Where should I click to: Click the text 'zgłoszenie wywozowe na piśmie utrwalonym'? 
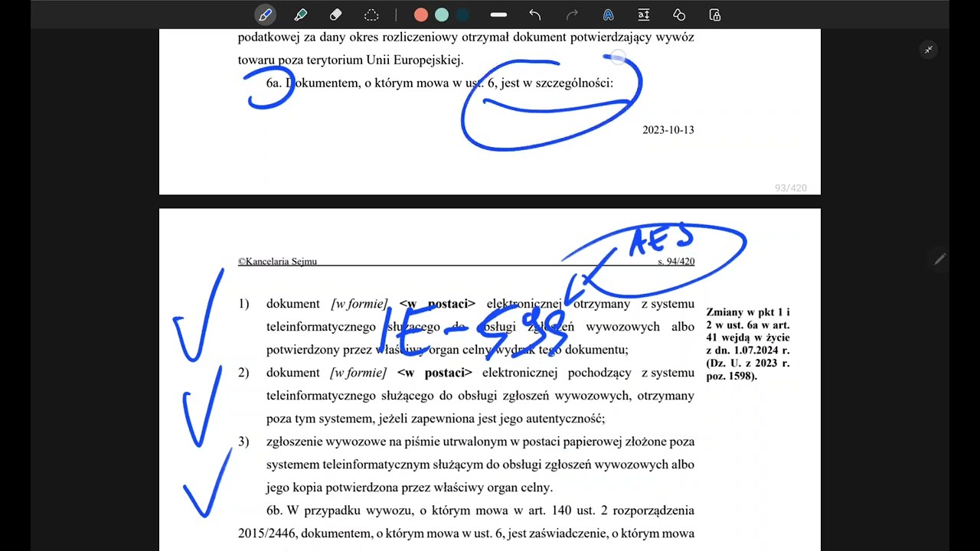click(388, 442)
